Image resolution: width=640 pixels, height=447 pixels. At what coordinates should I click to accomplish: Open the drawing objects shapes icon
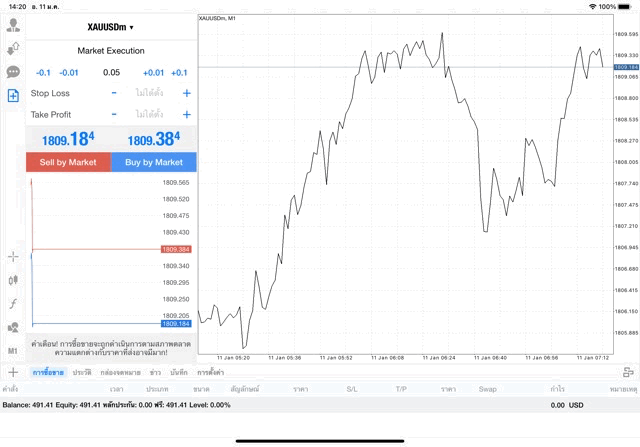click(x=13, y=328)
